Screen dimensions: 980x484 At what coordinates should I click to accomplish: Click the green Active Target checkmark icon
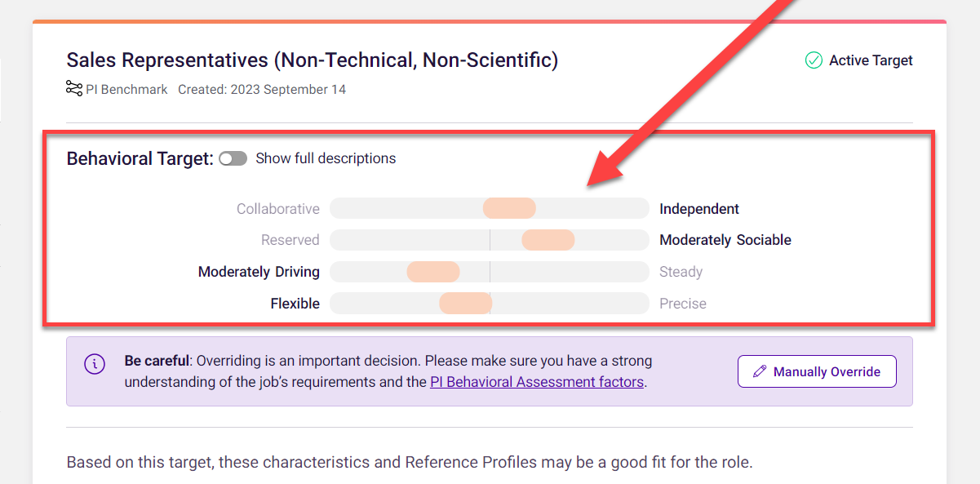814,60
